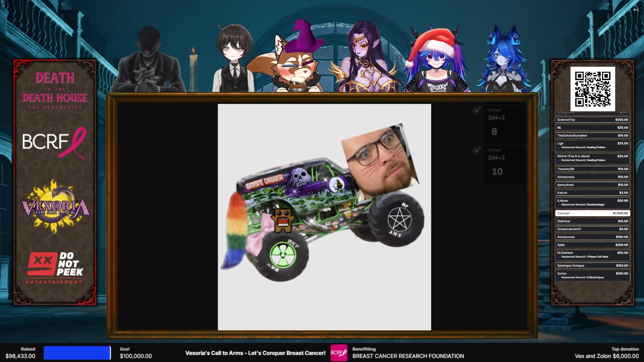Select the highlighted Concept $1,000.00 donation
Screen dimensions: 644x362
point(592,213)
